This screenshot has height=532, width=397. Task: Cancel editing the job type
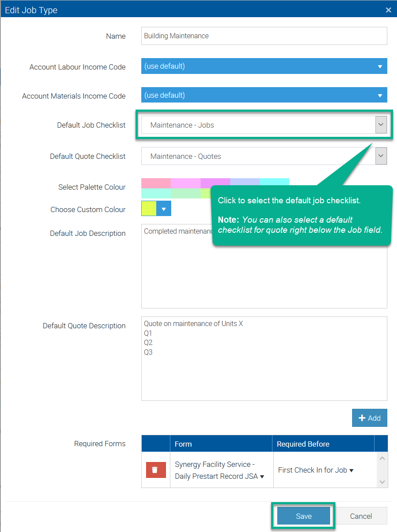(360, 516)
